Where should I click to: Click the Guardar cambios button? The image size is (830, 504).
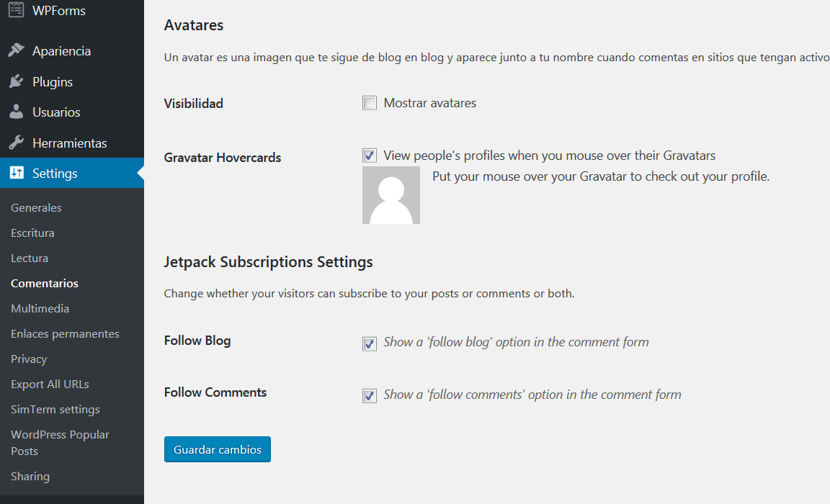point(218,449)
